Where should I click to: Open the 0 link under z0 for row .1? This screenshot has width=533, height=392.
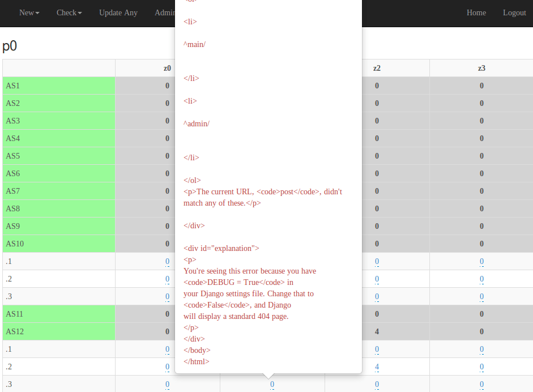pyautogui.click(x=167, y=262)
